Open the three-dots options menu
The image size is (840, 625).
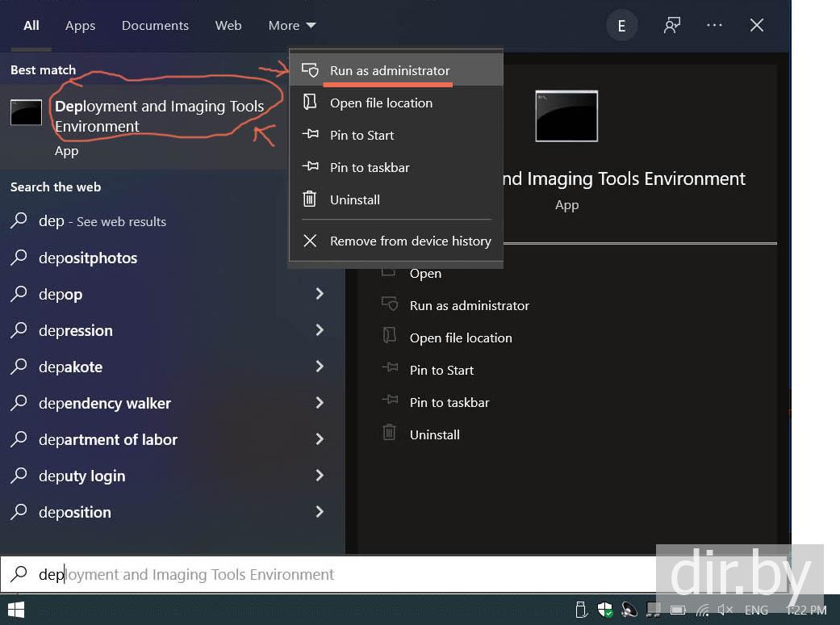click(x=714, y=26)
